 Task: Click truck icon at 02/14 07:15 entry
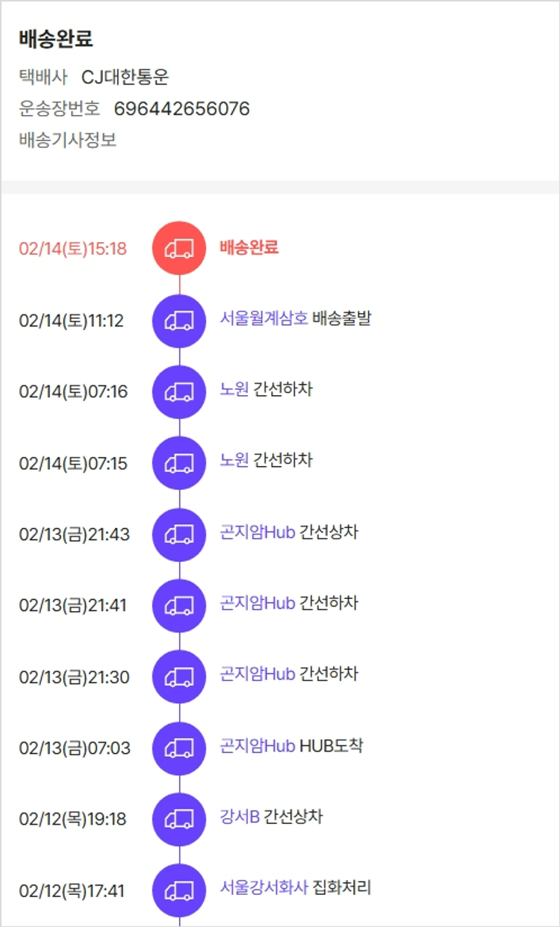[179, 463]
